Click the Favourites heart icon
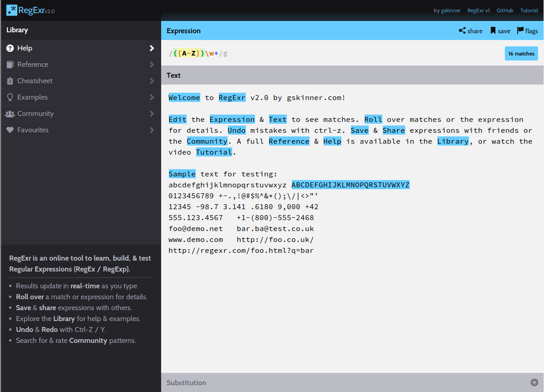Viewport: 544px width, 392px height. [x=10, y=130]
